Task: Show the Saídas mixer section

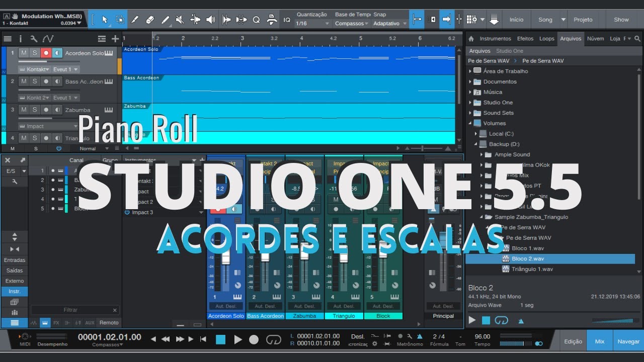Action: coord(15,270)
